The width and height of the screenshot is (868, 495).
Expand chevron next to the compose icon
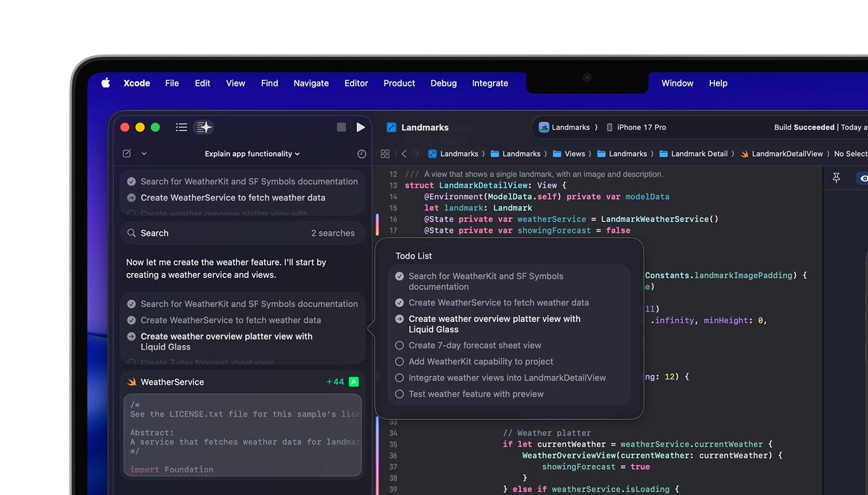(x=144, y=154)
